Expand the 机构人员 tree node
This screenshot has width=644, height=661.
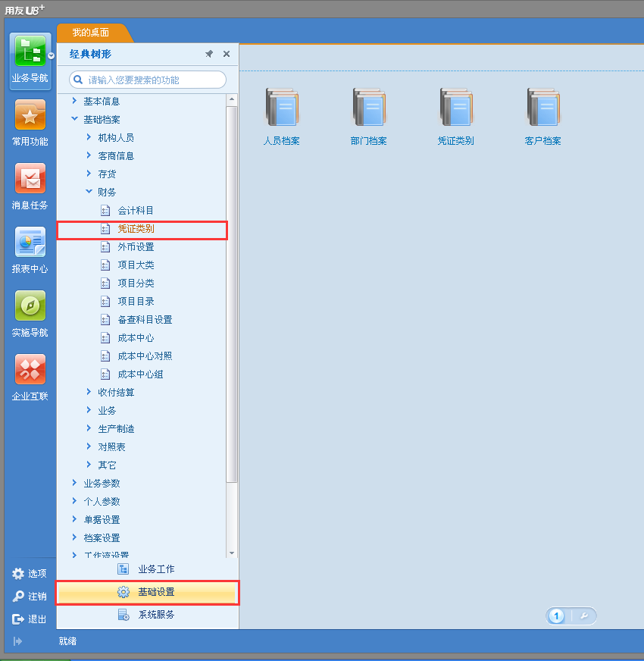tap(89, 137)
